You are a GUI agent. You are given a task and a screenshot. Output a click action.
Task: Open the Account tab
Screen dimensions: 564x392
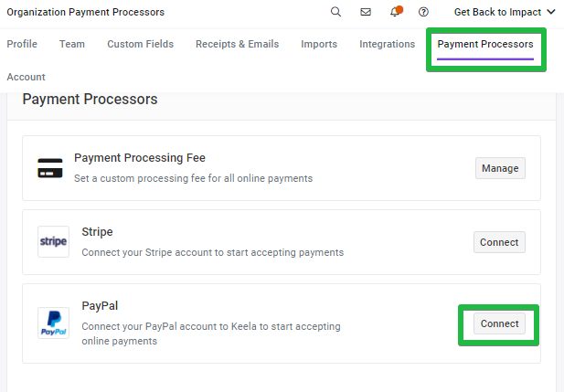[x=26, y=77]
